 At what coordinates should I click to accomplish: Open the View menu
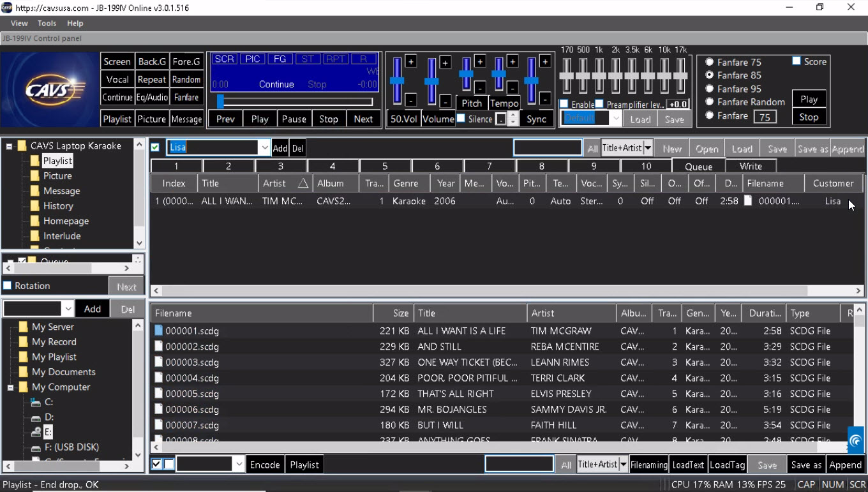[19, 23]
